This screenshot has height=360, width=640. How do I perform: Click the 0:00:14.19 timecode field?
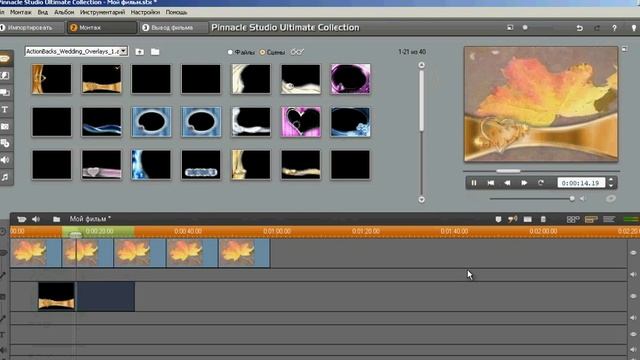pos(581,183)
